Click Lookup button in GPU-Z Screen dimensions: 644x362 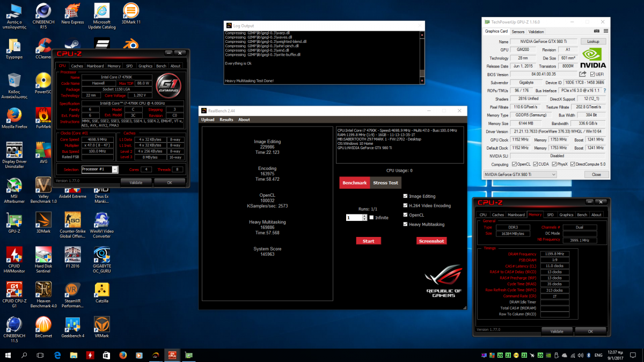(x=593, y=41)
